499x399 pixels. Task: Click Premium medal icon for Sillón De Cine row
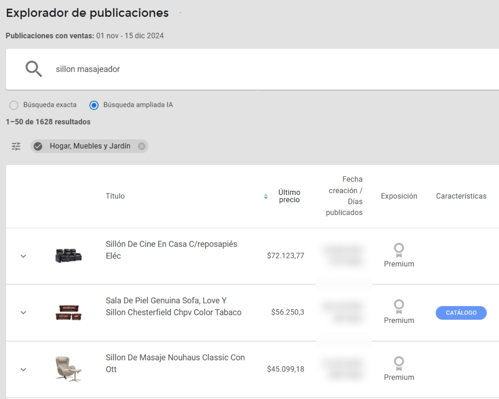click(399, 250)
